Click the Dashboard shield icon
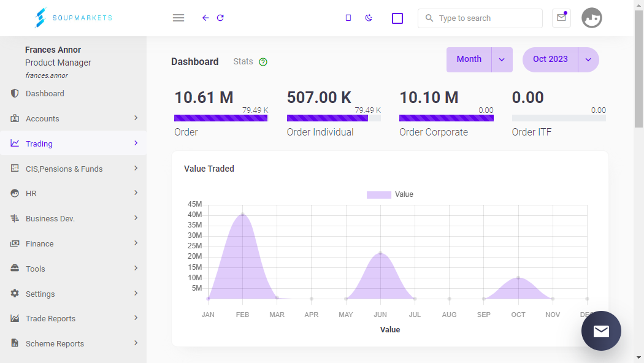The image size is (644, 363). 15,93
